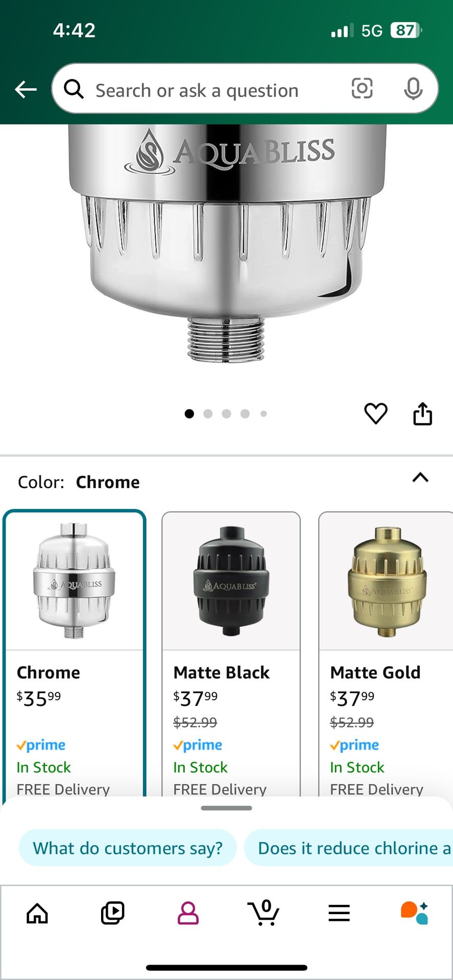Open the Inspire video feed icon

pyautogui.click(x=112, y=913)
